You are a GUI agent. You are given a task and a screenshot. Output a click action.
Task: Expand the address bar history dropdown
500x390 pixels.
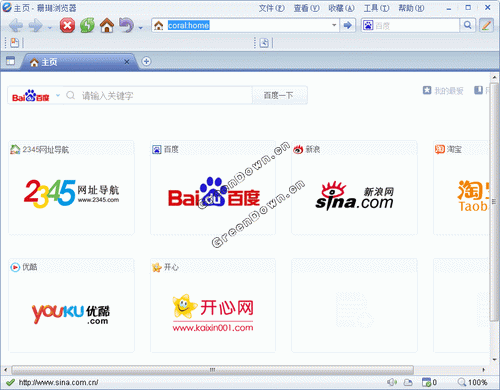(334, 25)
